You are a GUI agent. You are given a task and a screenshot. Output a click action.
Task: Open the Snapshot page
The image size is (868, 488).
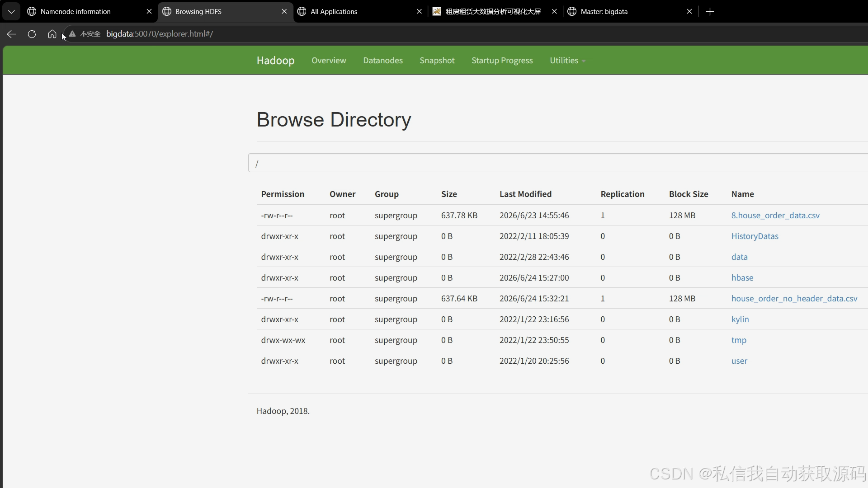tap(437, 61)
